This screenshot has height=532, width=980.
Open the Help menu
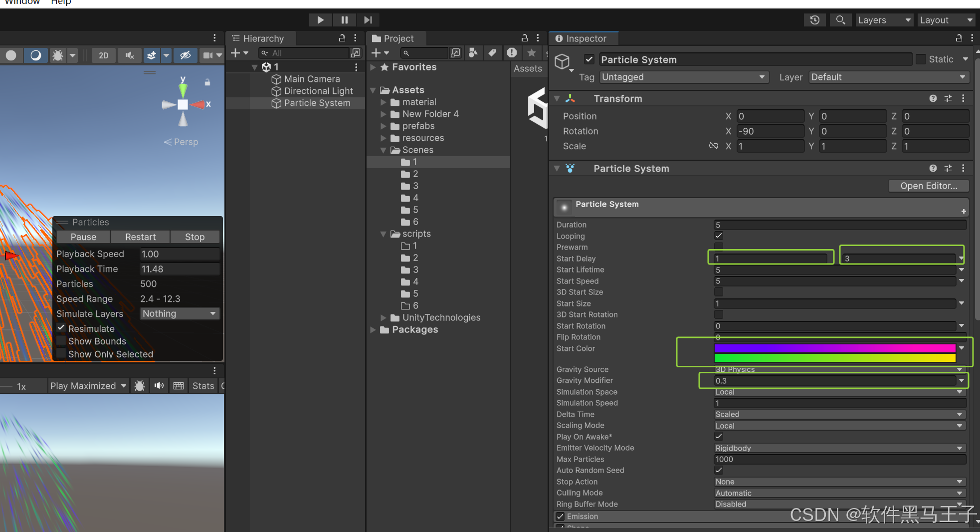(x=60, y=2)
